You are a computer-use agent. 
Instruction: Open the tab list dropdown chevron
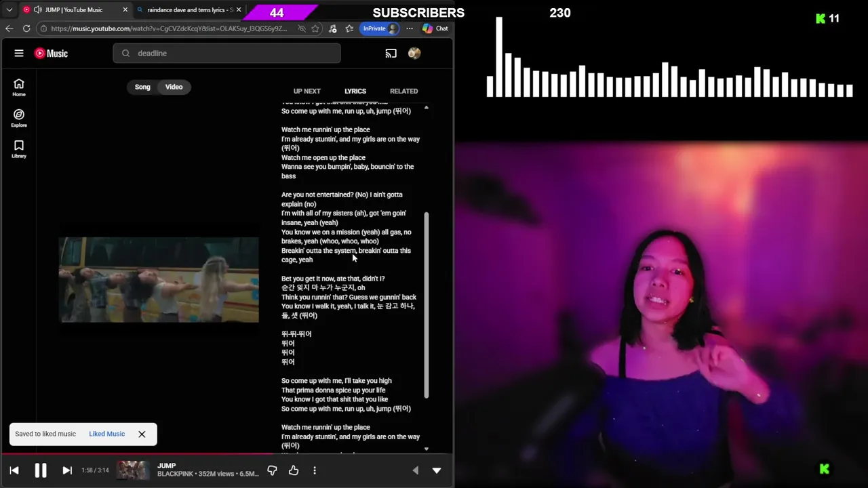[9, 10]
